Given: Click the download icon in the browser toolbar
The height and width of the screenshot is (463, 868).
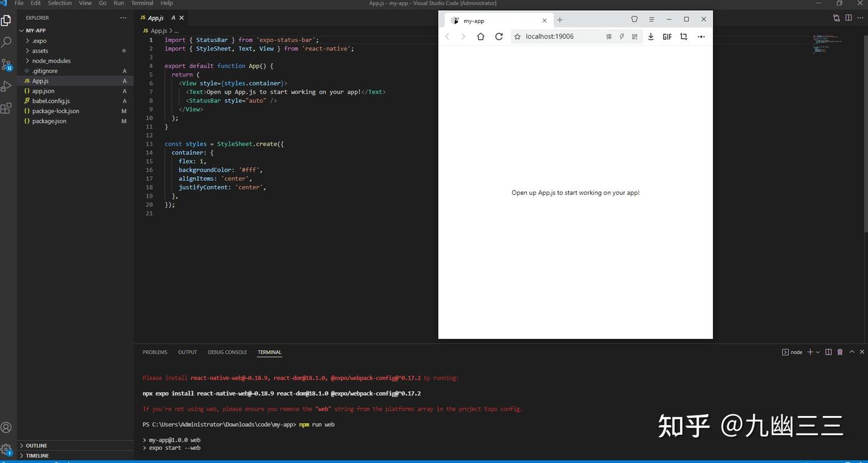Looking at the screenshot, I should pyautogui.click(x=650, y=37).
